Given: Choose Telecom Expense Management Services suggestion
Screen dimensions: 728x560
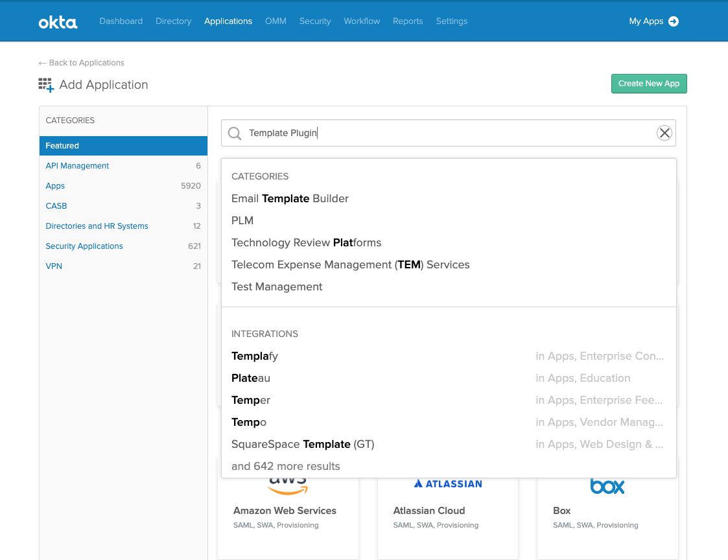Looking at the screenshot, I should click(x=350, y=264).
